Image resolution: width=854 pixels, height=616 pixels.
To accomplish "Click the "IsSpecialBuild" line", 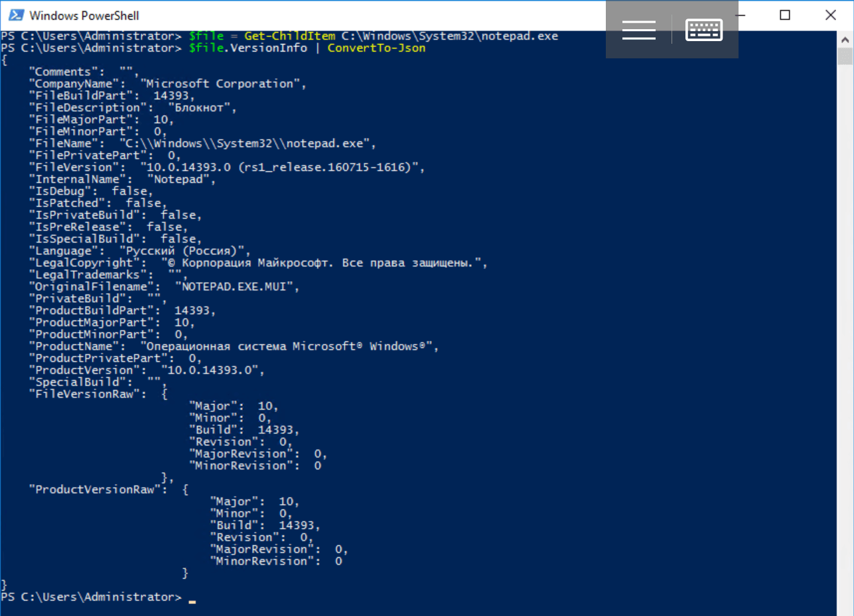I will pos(115,239).
